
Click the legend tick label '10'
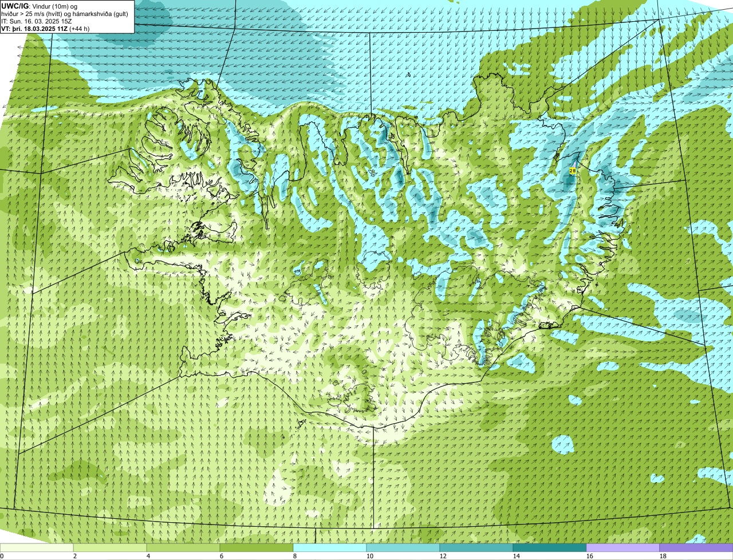coord(369,556)
